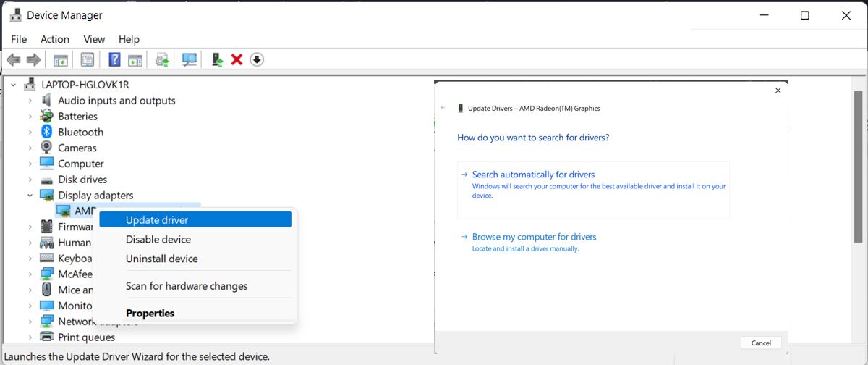The width and height of the screenshot is (868, 365).
Task: Click the Print queues printer icon
Action: pos(47,337)
